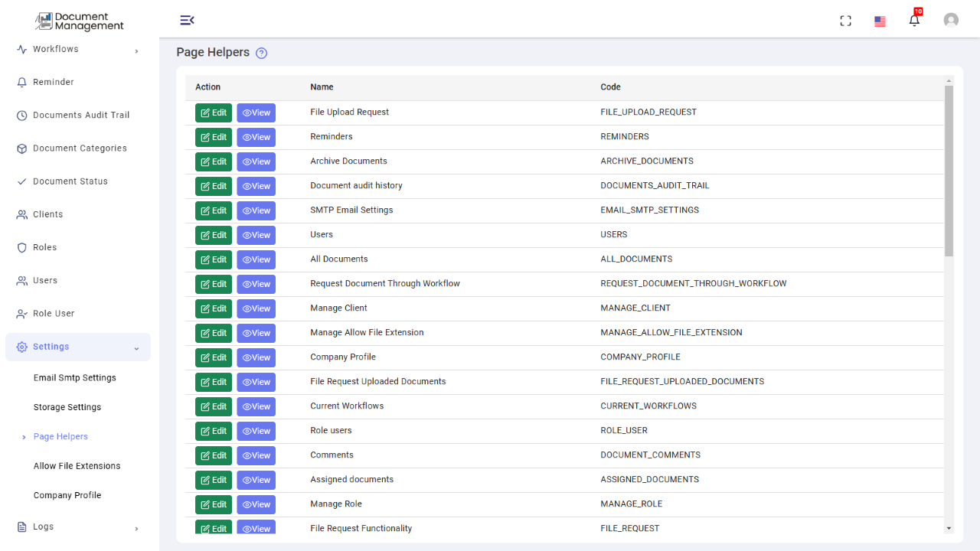Expand the Workflows sidebar section

[x=136, y=49]
